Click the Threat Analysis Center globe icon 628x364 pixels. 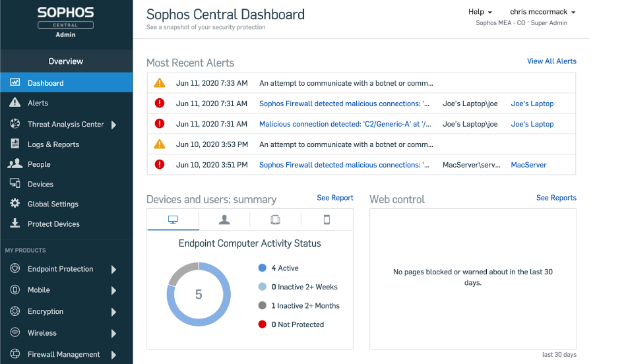tap(15, 124)
